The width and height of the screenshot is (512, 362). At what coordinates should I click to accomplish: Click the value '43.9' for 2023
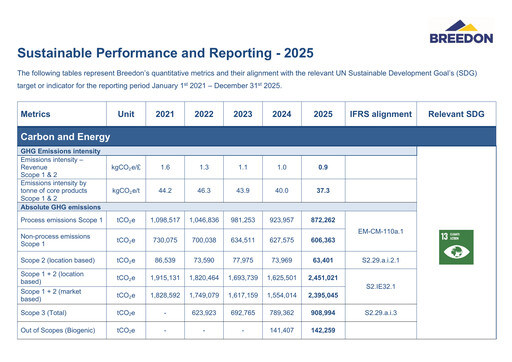[243, 190]
